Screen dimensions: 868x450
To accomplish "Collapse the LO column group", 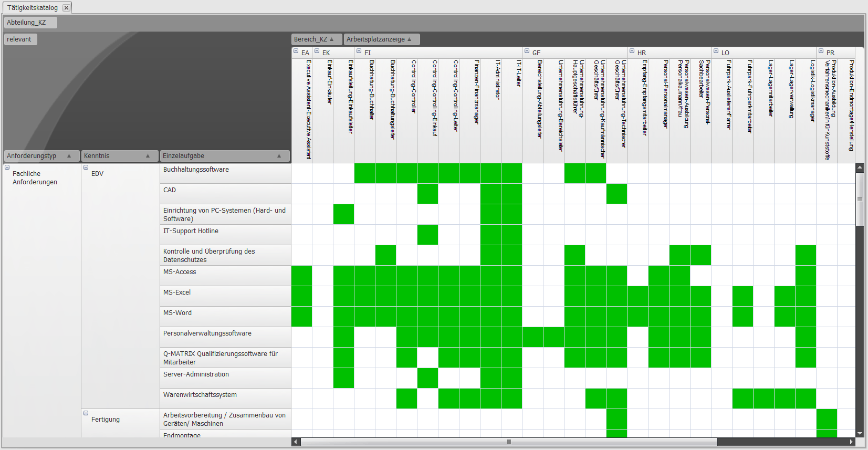I will click(x=716, y=51).
